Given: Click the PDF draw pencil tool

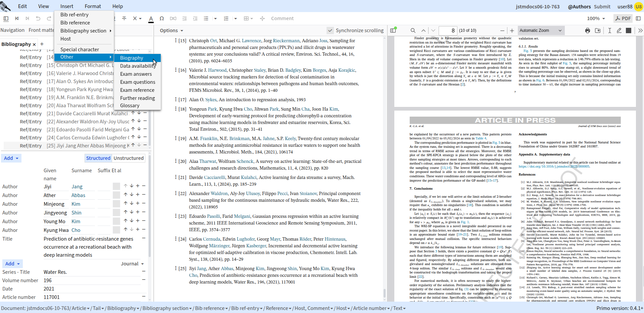Looking at the screenshot, I should pos(619,30).
